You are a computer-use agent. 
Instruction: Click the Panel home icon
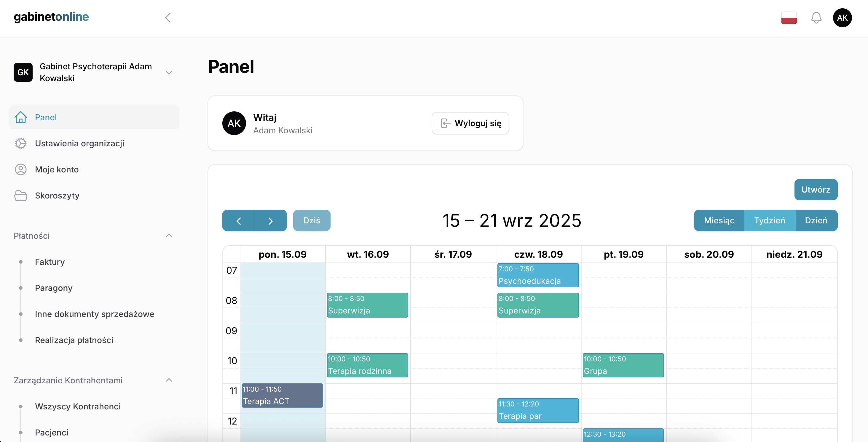(x=20, y=117)
